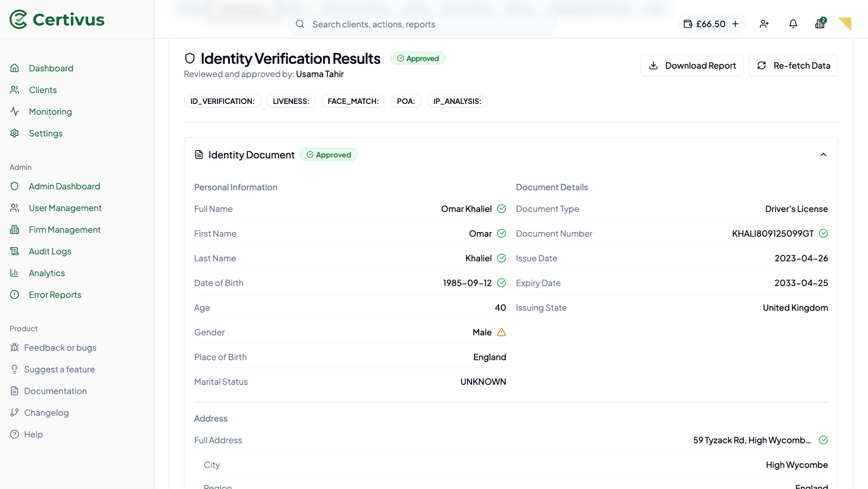Select the ID_VERIFICATION chip
Screen dimensions: 868x489
click(x=222, y=101)
